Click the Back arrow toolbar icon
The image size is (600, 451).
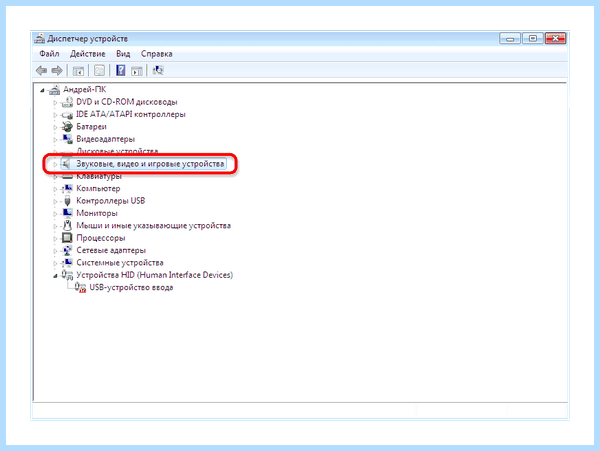click(41, 70)
